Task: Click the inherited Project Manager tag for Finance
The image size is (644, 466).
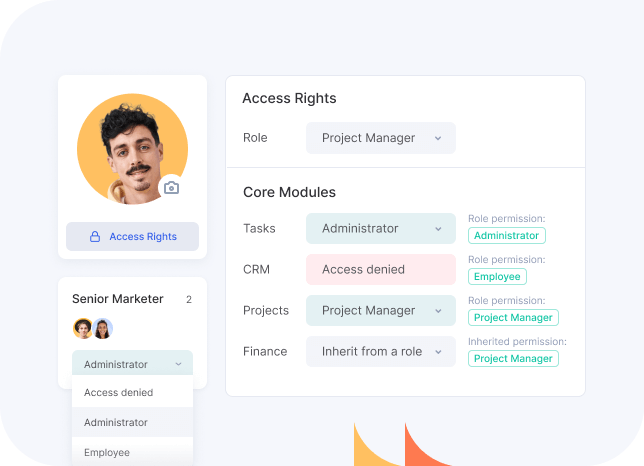Action: pos(513,359)
